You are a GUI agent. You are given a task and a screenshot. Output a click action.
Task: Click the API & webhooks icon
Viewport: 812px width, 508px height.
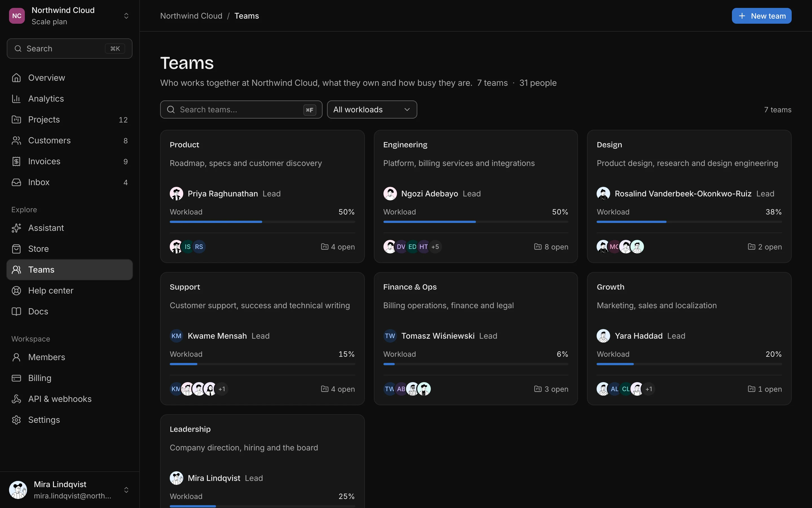click(x=16, y=399)
